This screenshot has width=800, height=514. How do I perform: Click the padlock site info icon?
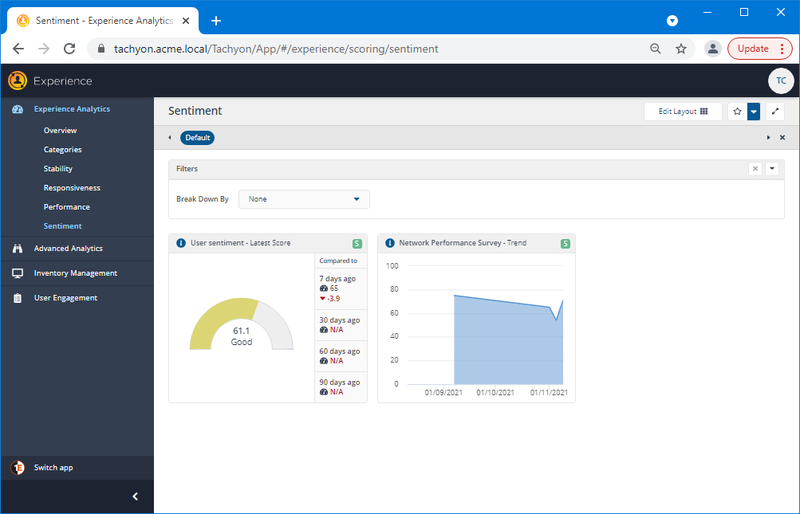pyautogui.click(x=101, y=48)
